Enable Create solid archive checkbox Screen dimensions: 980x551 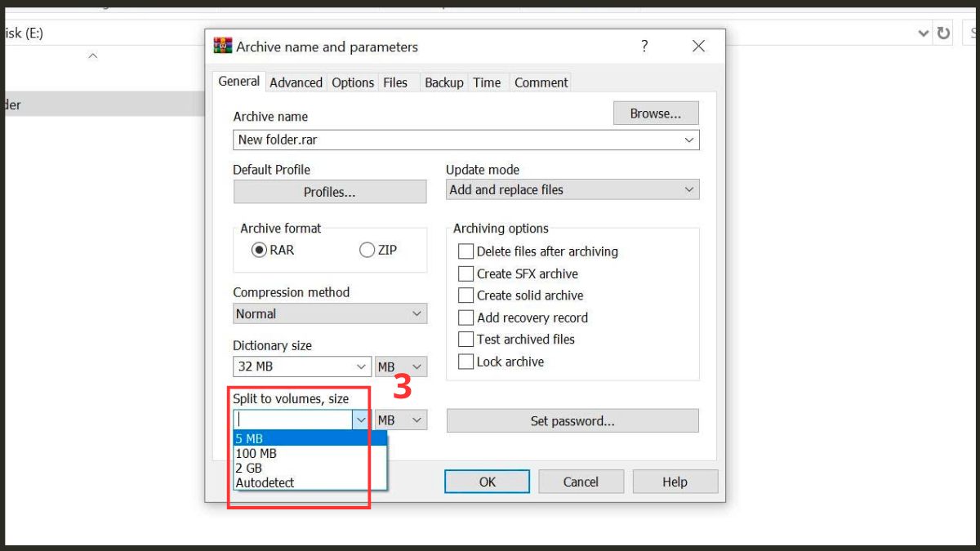(465, 295)
